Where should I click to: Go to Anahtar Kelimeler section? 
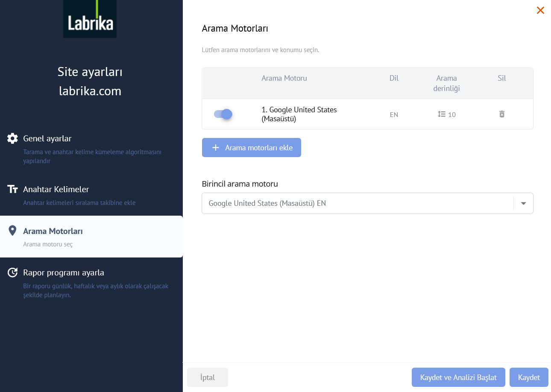click(x=56, y=189)
